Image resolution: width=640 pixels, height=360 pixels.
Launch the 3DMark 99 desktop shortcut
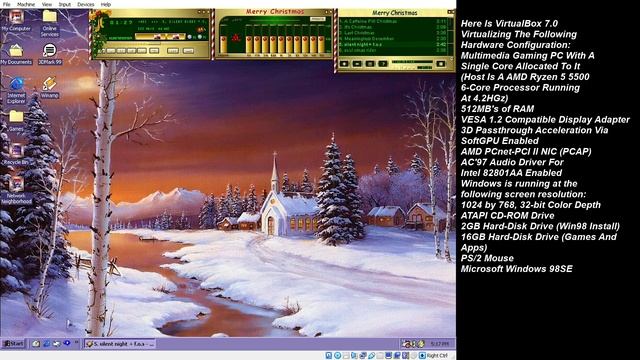[49, 54]
